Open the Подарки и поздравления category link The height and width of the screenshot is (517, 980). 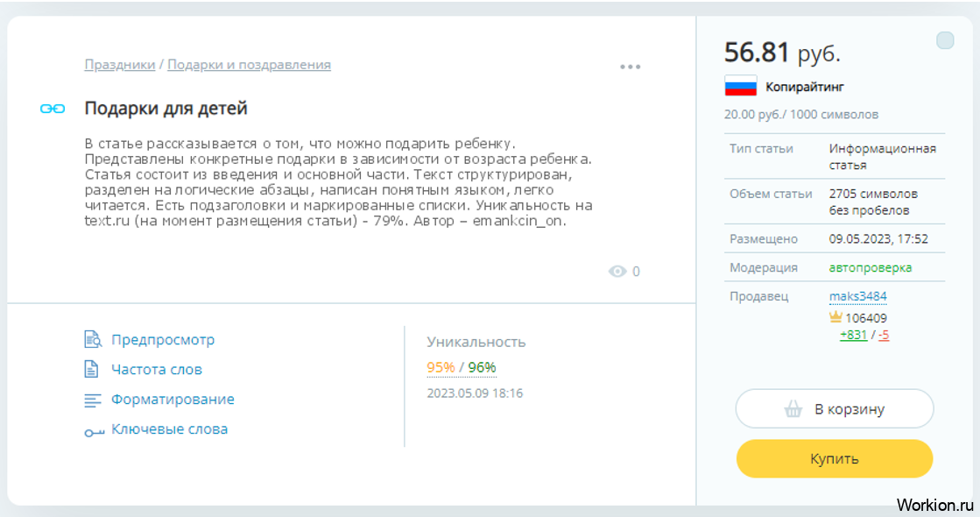pyautogui.click(x=249, y=64)
